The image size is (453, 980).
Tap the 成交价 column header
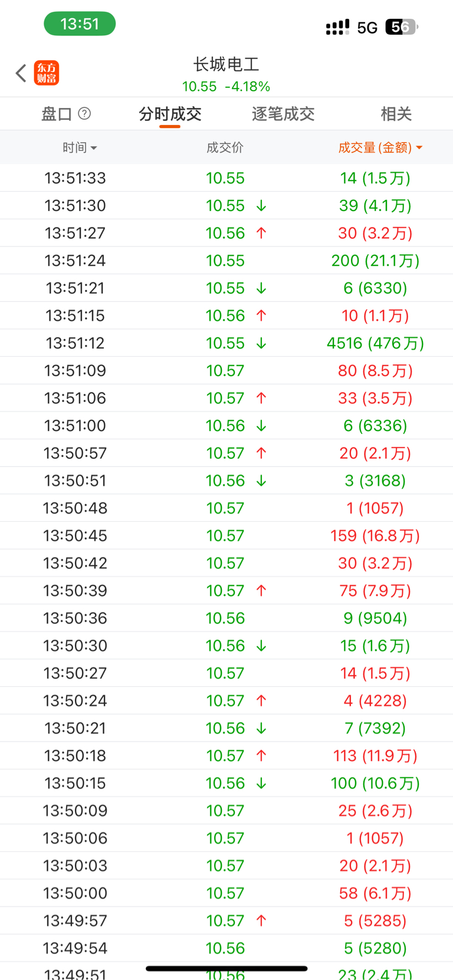point(225,147)
